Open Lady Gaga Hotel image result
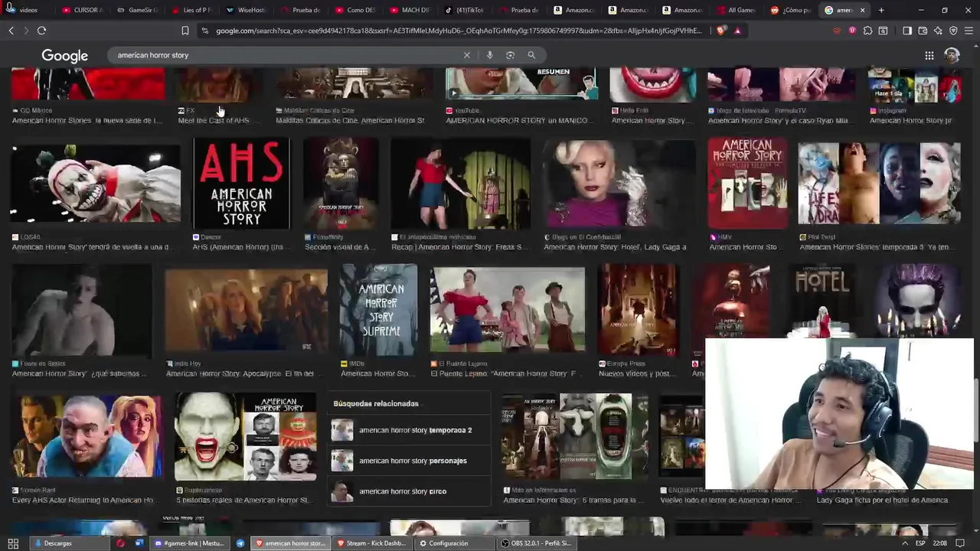Screen dimensions: 980x551 point(619,184)
